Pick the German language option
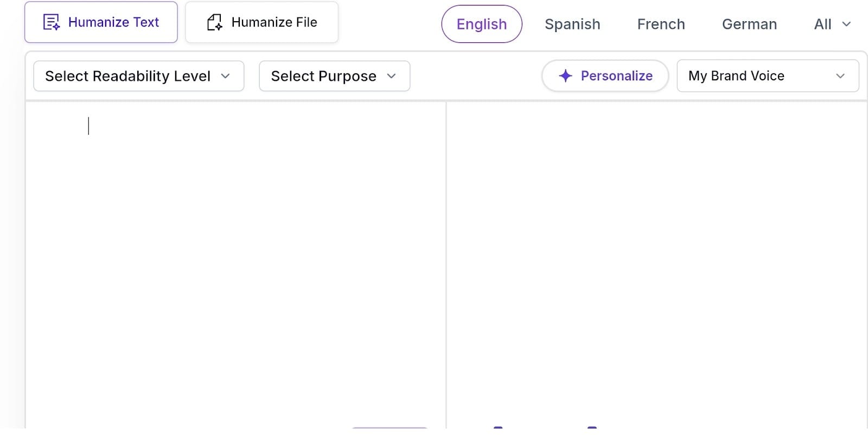Viewport: 868px width, 435px height. 749,24
